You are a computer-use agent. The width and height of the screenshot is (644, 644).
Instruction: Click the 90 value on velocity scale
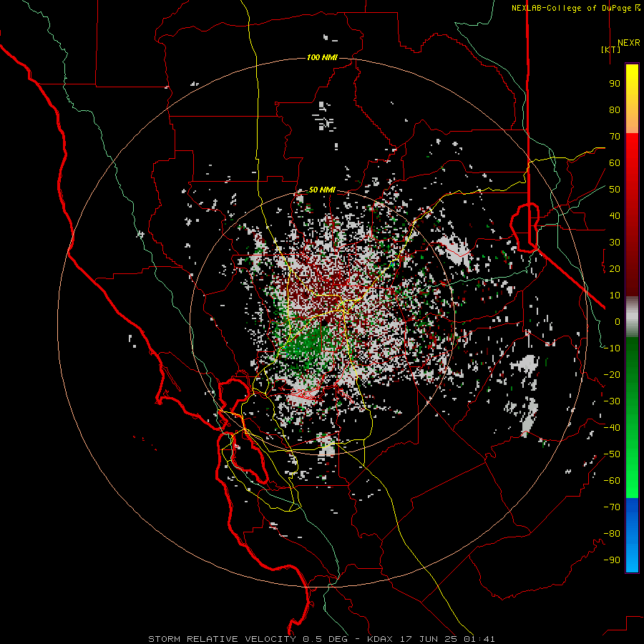click(x=615, y=84)
